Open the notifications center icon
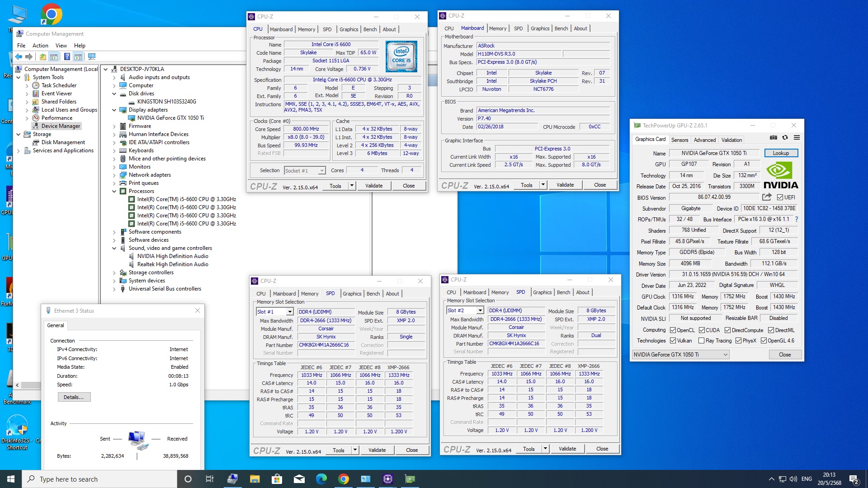Viewport: 868px width, 488px height. click(854, 479)
